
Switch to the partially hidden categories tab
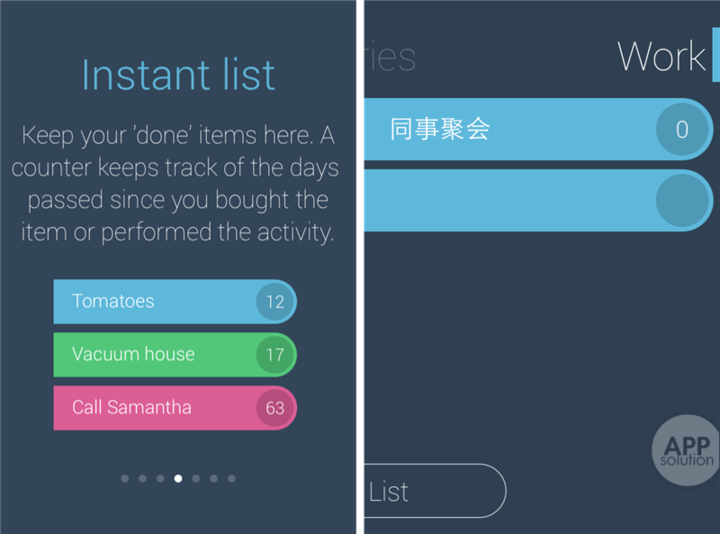(390, 57)
